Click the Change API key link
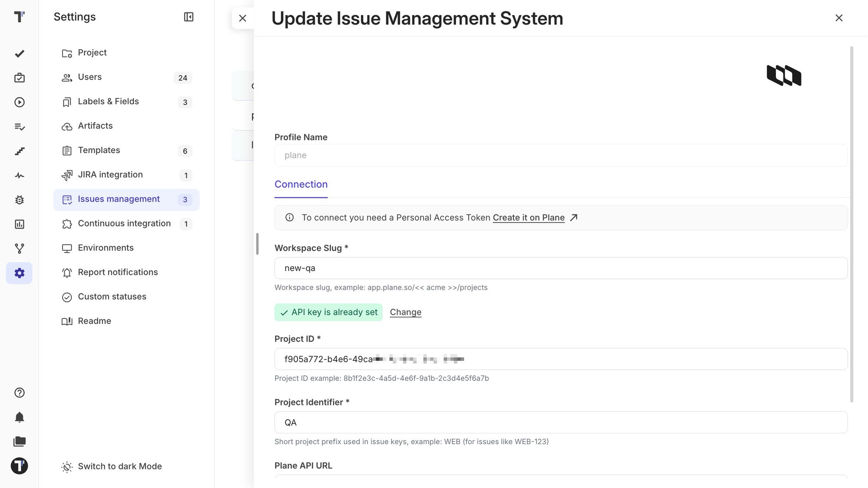Viewport: 868px width, 488px height. 405,312
